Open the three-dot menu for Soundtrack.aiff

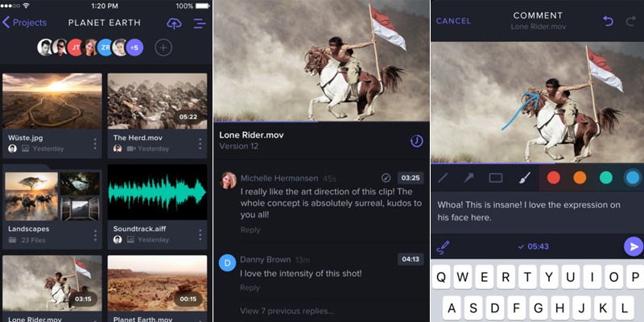point(200,234)
